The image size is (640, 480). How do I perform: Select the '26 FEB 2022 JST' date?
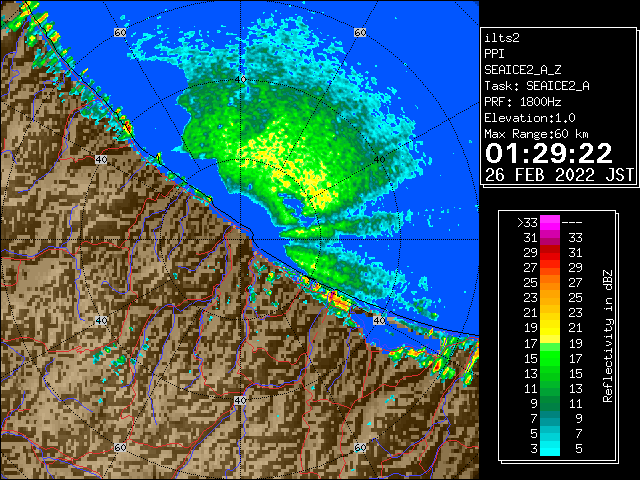[559, 175]
